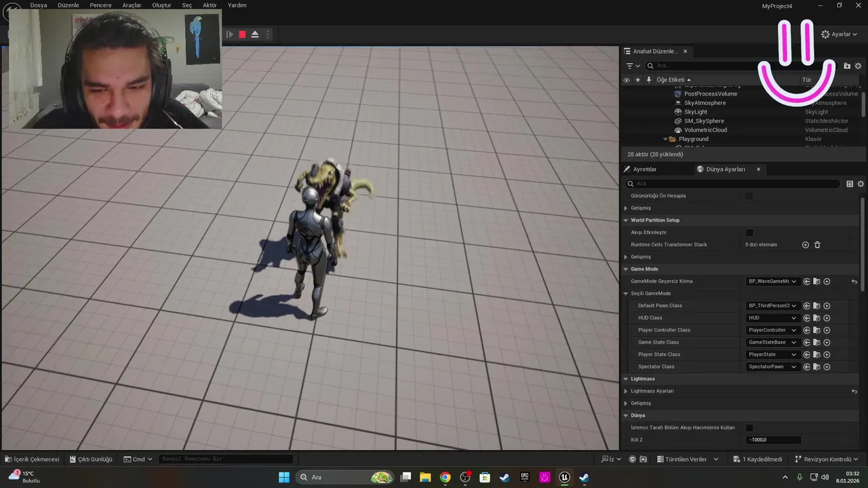The width and height of the screenshot is (868, 488).
Task: Switch World Settings to table view icon
Action: click(x=850, y=184)
